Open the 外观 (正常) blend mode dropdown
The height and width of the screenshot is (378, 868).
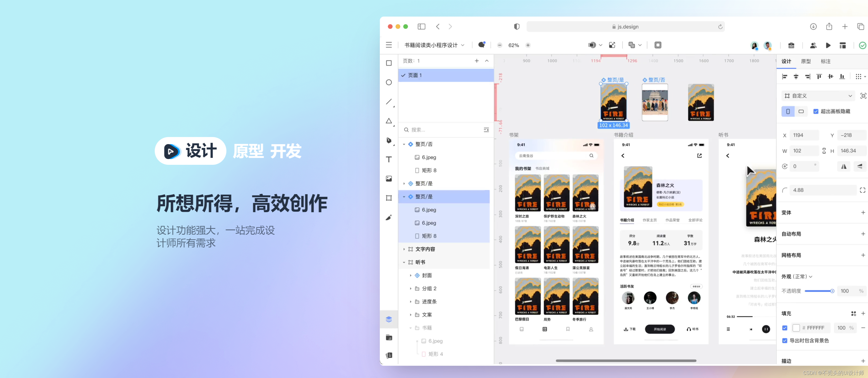[x=797, y=276]
